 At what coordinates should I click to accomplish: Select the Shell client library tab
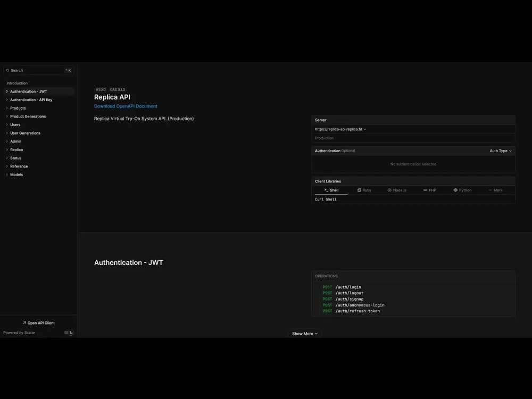click(331, 190)
